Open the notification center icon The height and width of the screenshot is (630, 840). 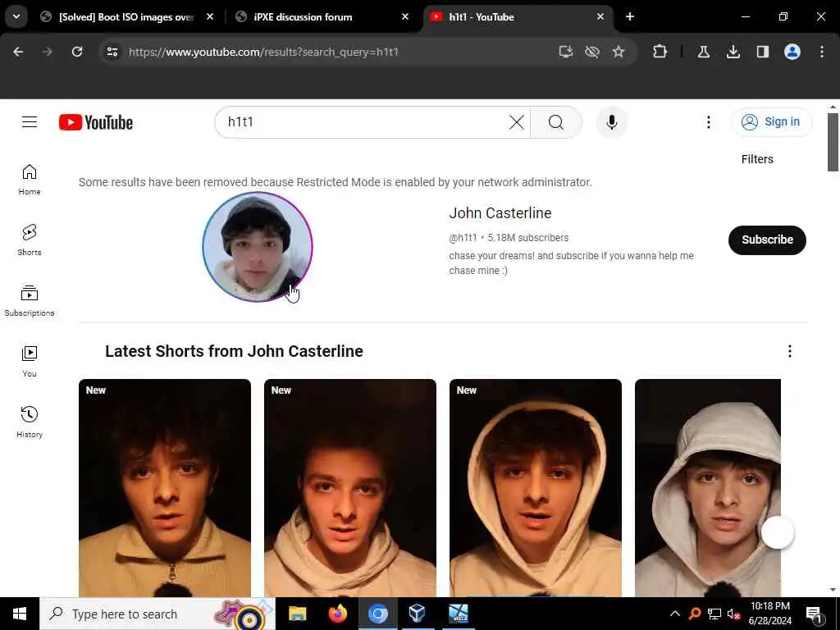click(x=814, y=614)
